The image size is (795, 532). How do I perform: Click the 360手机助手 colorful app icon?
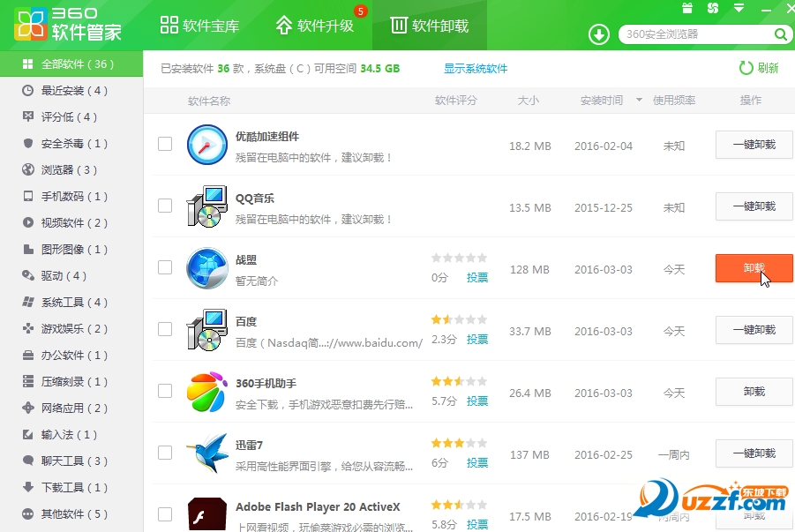(206, 392)
